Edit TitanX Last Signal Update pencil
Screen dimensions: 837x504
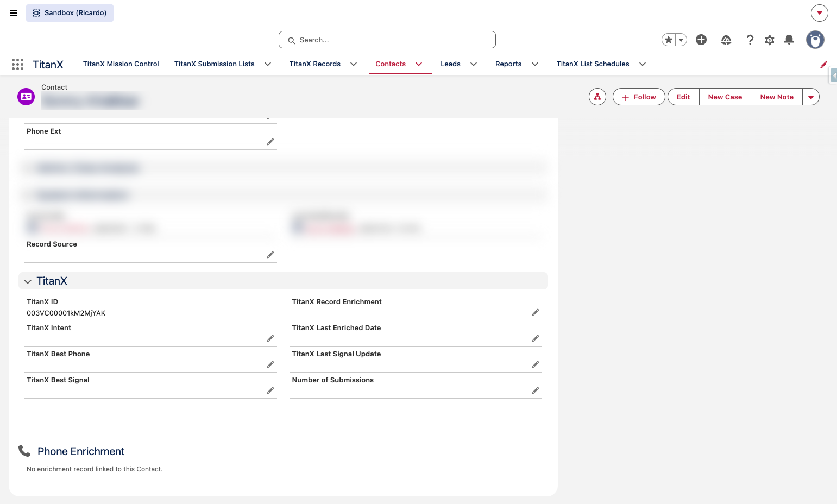point(536,364)
